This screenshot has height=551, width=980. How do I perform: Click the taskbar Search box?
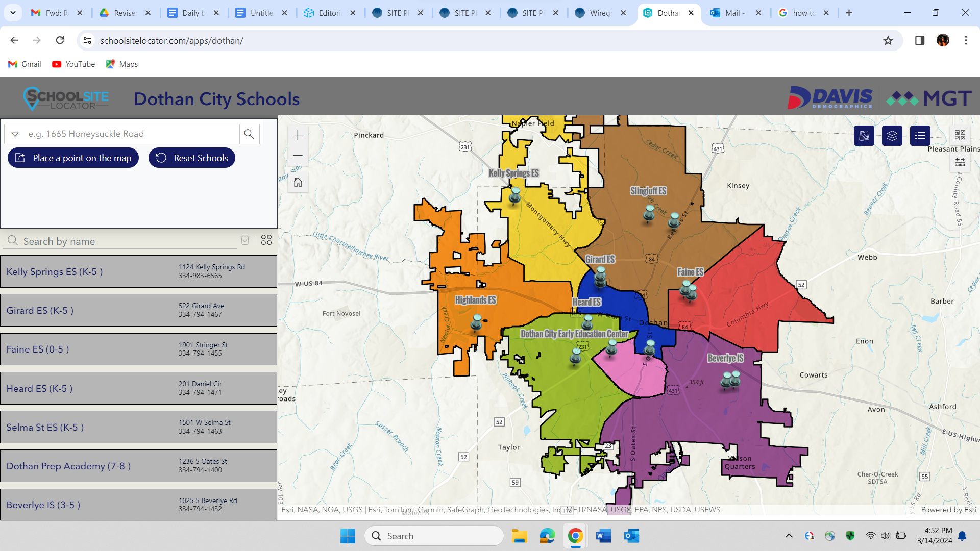pyautogui.click(x=434, y=536)
